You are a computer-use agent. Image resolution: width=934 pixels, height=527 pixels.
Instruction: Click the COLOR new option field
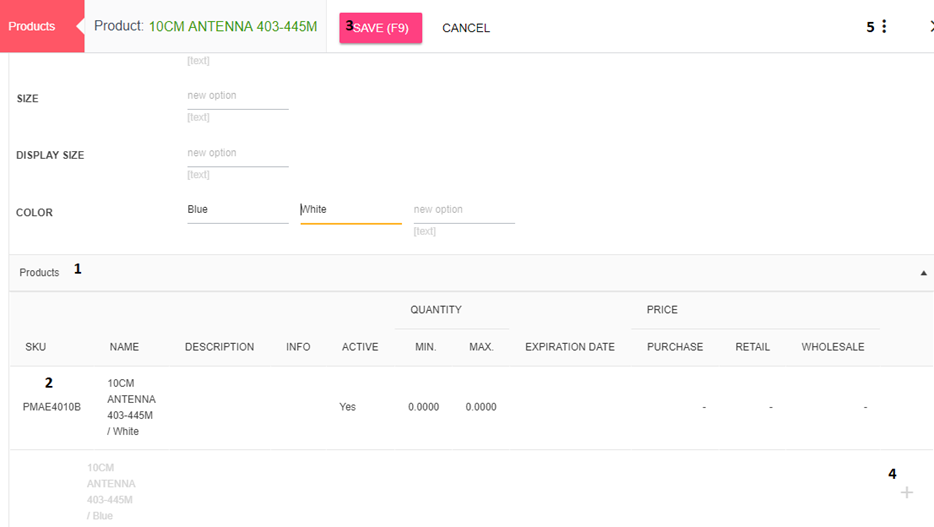pyautogui.click(x=463, y=210)
